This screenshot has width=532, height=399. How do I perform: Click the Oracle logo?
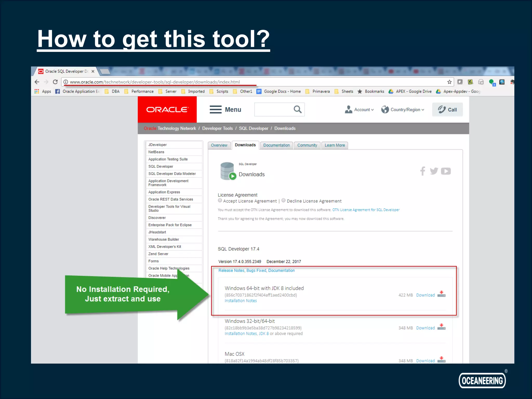(x=167, y=109)
